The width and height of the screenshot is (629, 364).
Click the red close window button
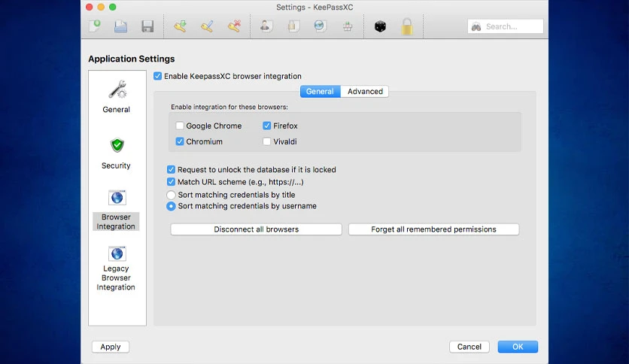[x=90, y=7]
